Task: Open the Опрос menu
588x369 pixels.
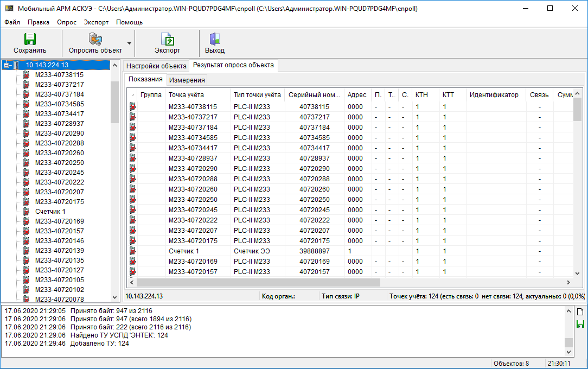Action: (x=67, y=22)
